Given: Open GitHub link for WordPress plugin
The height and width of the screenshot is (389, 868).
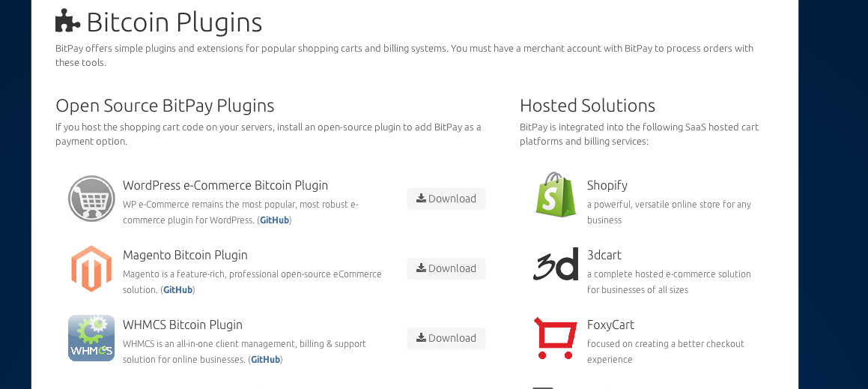Looking at the screenshot, I should click(275, 220).
